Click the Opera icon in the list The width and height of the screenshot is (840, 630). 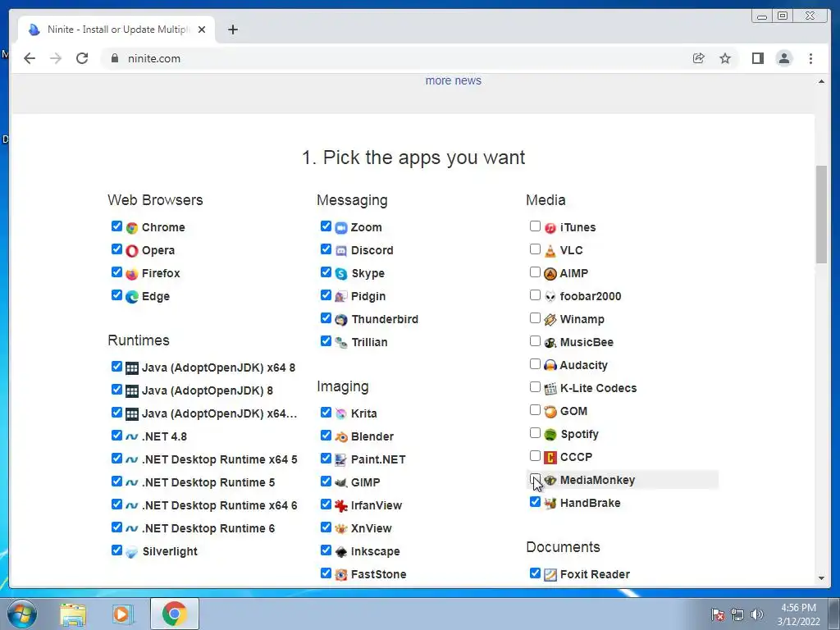(132, 251)
